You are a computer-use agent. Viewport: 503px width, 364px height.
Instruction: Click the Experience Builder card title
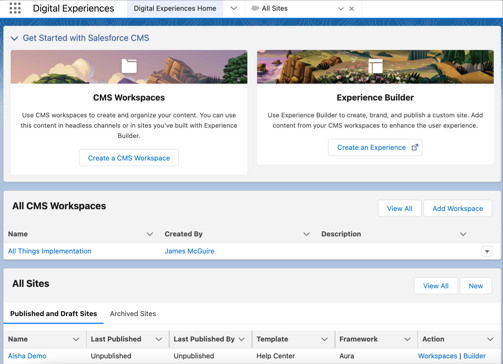(375, 98)
